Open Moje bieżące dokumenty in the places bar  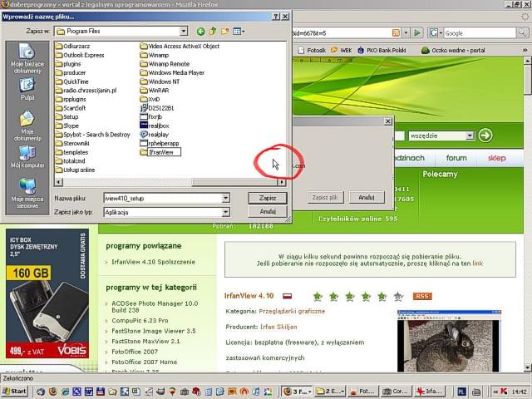point(27,59)
